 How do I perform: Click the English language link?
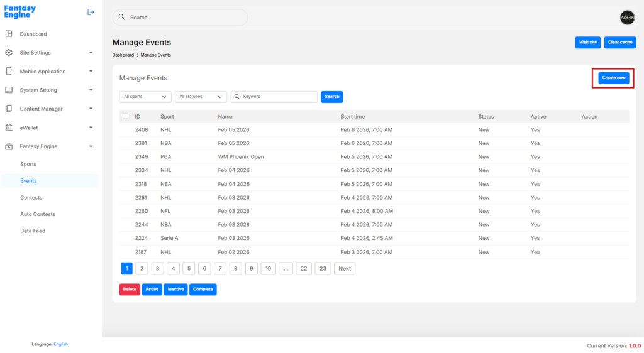[60, 344]
